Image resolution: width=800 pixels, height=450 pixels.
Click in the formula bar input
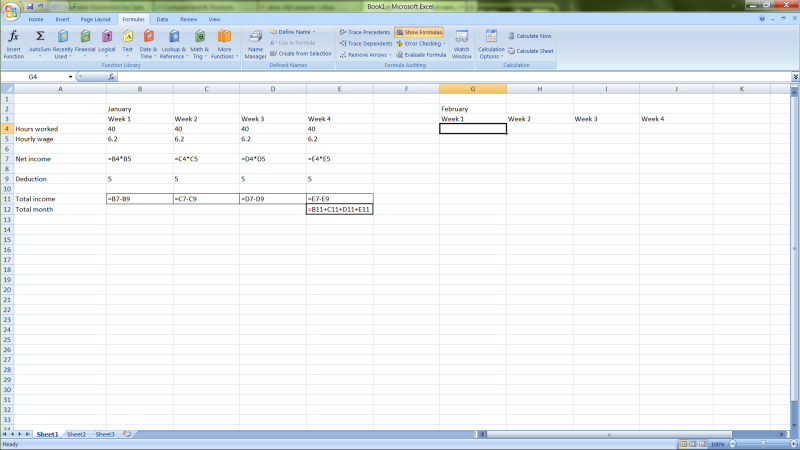click(x=454, y=77)
